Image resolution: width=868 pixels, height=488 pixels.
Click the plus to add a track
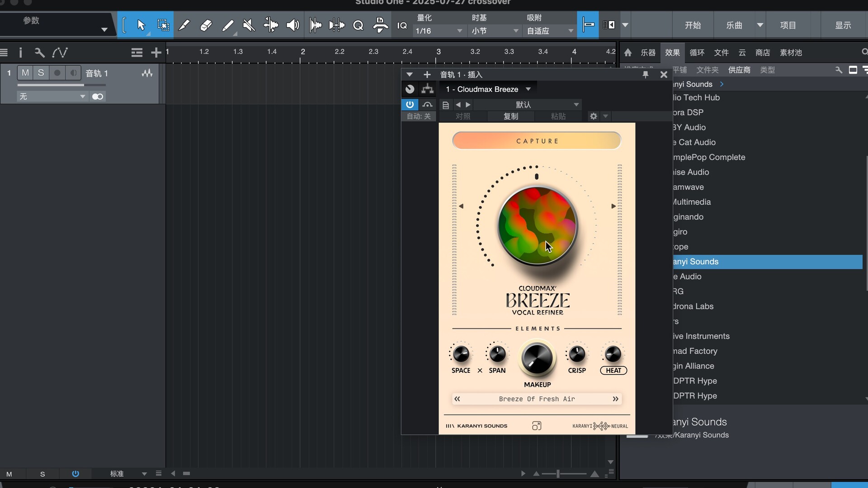tap(156, 53)
